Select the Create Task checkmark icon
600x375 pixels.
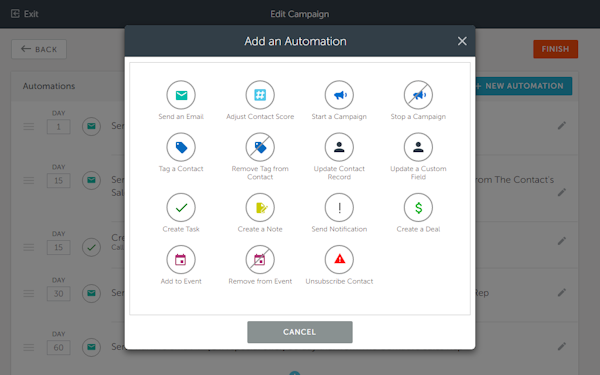pyautogui.click(x=181, y=207)
